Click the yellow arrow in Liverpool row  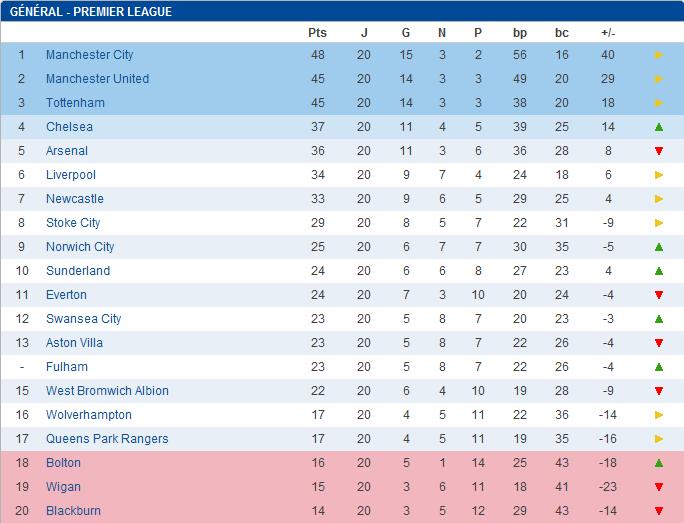point(659,175)
